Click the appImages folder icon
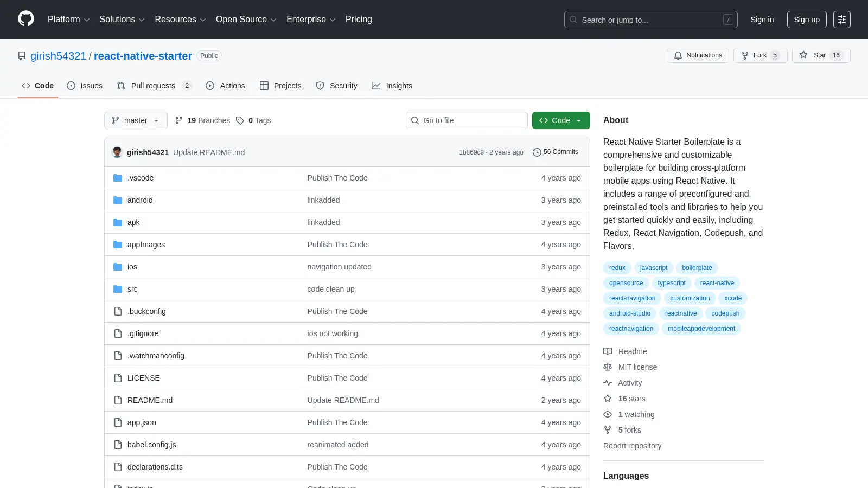Screen dimensions: 868x488 point(118,245)
